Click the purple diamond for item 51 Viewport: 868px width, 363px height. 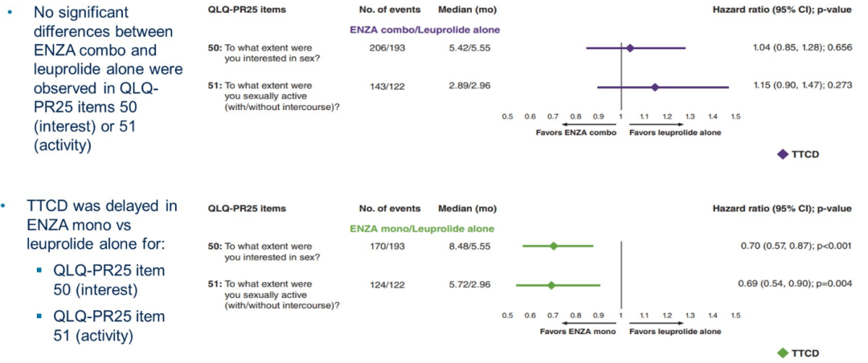click(x=655, y=87)
